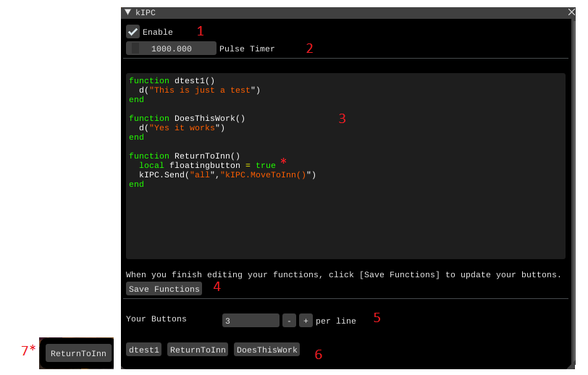Run the ReturnToInn button in kIPC window
Screen dimensions: 588x375
pyautogui.click(x=198, y=350)
